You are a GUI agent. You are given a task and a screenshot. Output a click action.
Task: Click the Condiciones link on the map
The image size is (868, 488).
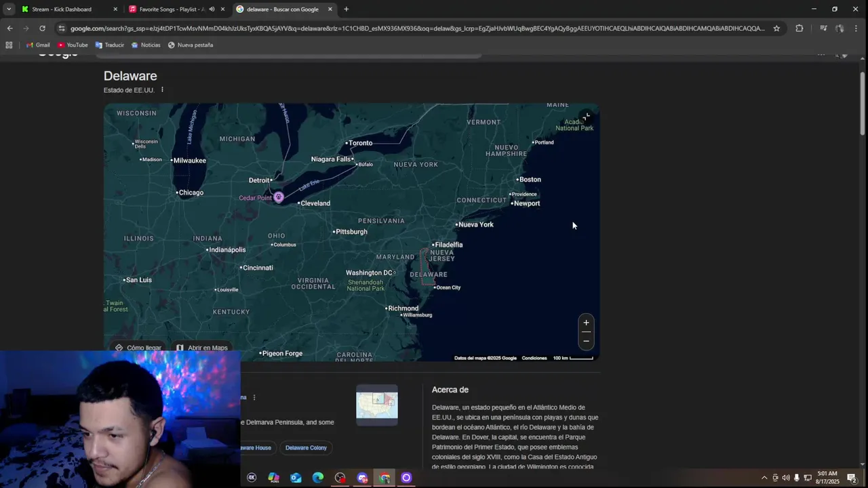click(x=534, y=358)
